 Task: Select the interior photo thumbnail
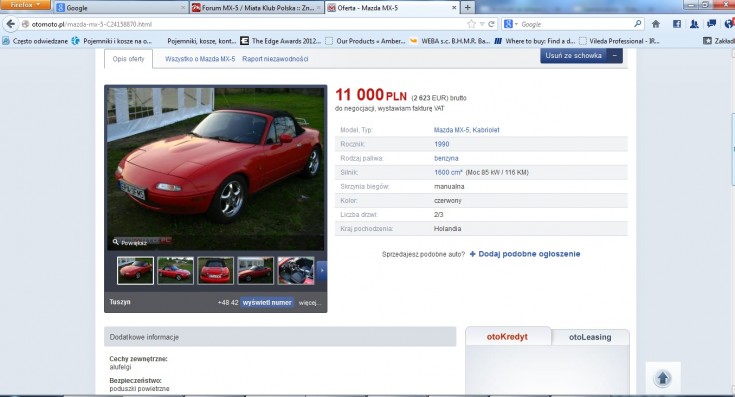(296, 270)
